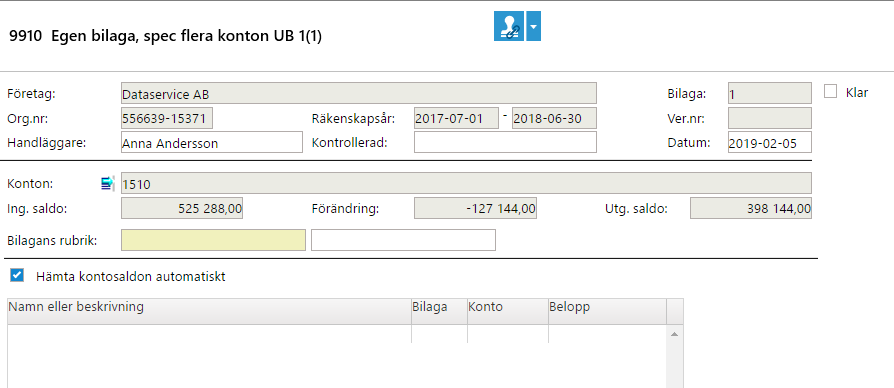Click the Ver.nr field
The image size is (894, 388).
pos(770,118)
